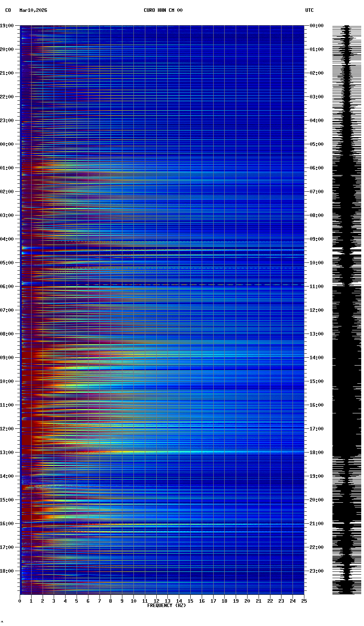
Task: Select the 13:00 marker on left time axis
Action: (x=7, y=453)
